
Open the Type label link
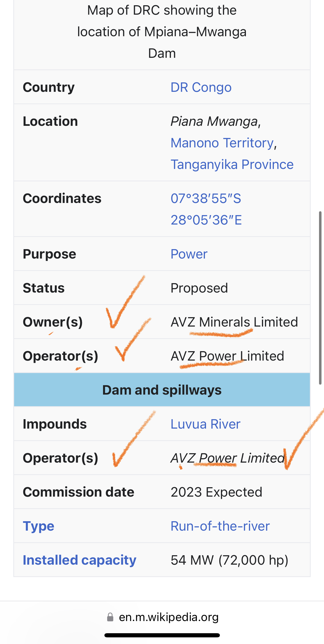tap(38, 526)
